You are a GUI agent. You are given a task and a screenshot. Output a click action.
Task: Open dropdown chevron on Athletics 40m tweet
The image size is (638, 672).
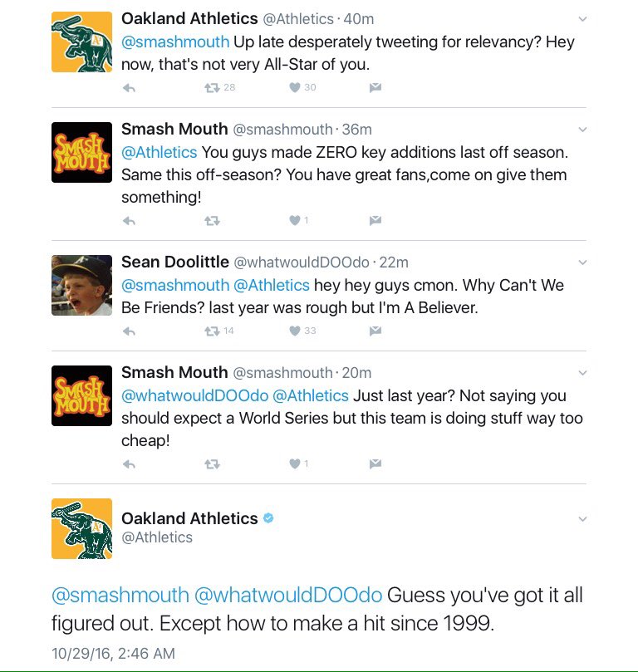(582, 19)
